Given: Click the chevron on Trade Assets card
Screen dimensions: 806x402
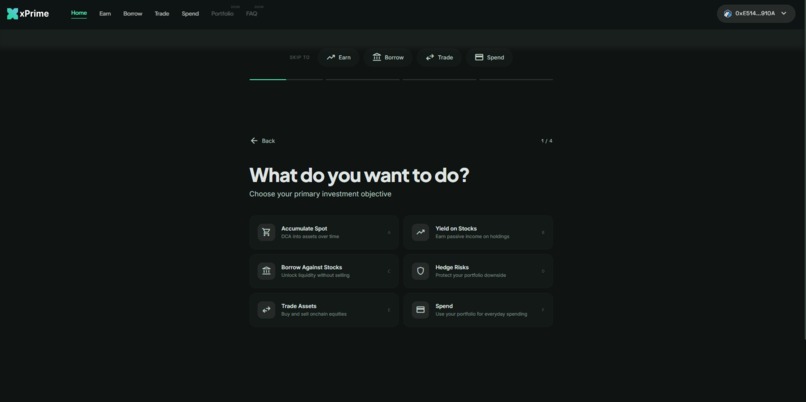Looking at the screenshot, I should pyautogui.click(x=389, y=310).
